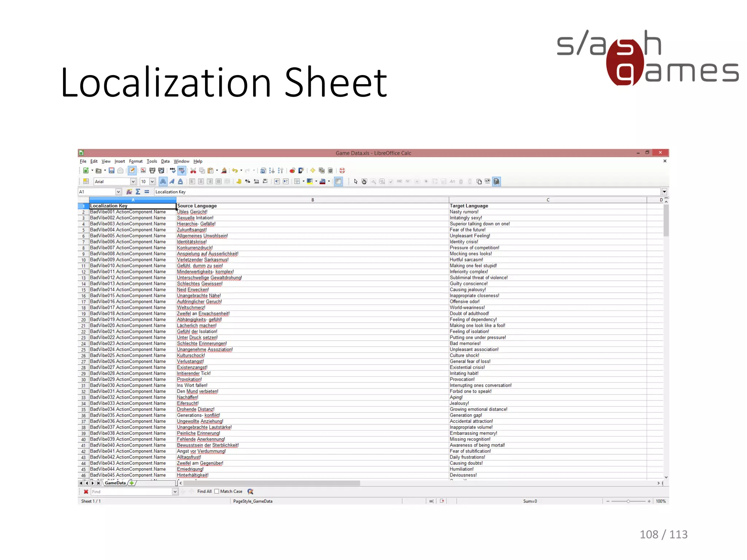The image size is (747, 560).
Task: Click the add sheet plus tab
Action: 132,483
